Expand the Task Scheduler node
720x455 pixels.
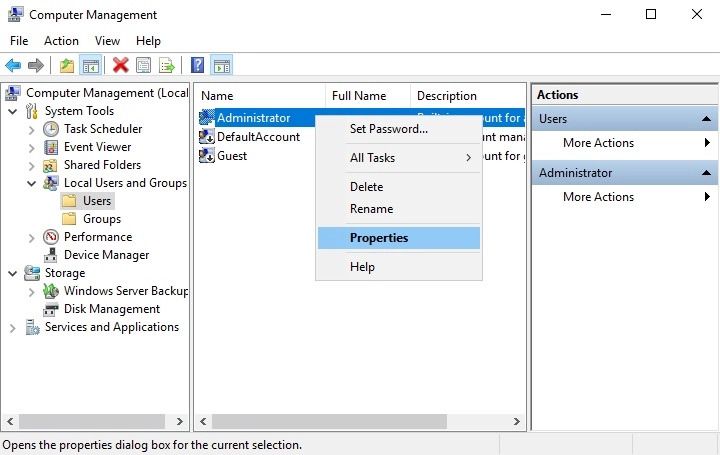(31, 130)
